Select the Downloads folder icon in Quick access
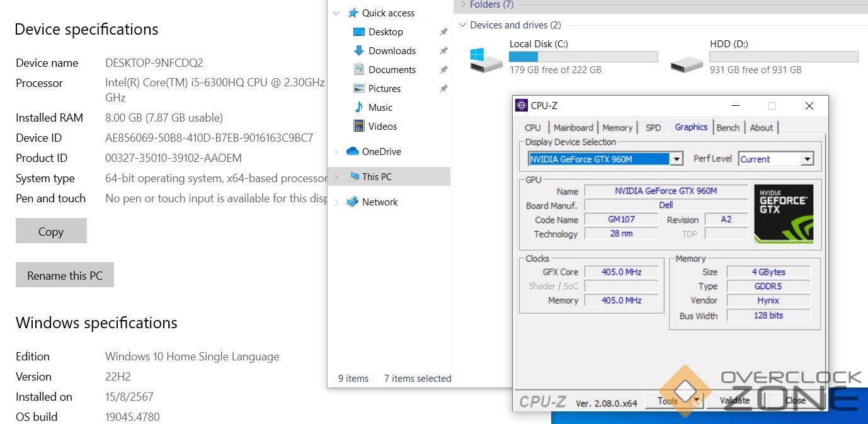Viewport: 868px width, 424px height. (359, 50)
